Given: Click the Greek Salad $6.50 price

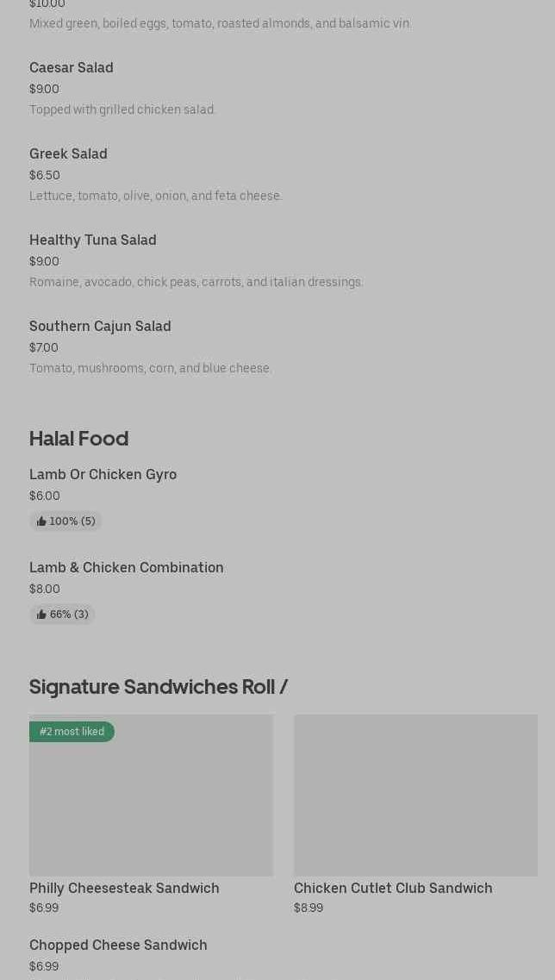Looking at the screenshot, I should (44, 175).
